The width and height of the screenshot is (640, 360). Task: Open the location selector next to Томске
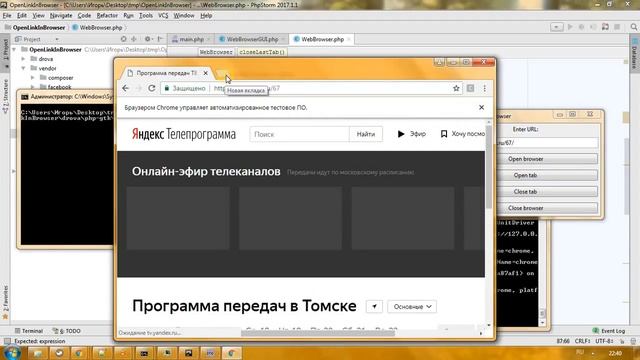[374, 307]
